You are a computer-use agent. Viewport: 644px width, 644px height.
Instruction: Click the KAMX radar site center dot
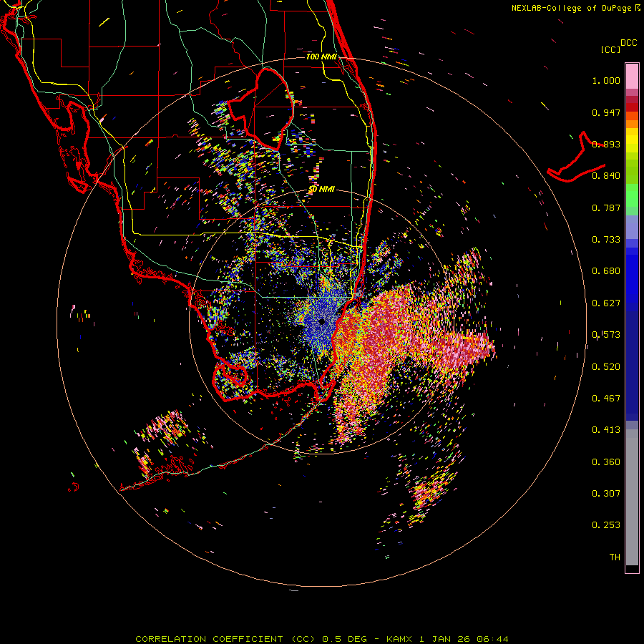tap(321, 321)
